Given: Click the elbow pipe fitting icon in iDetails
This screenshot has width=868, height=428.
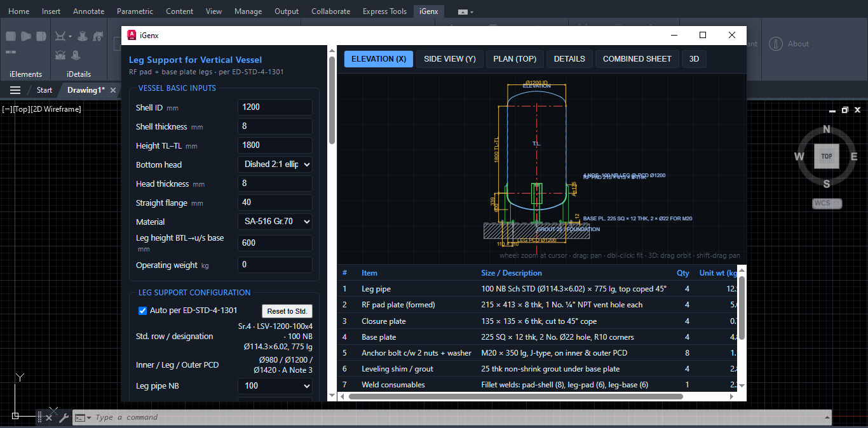Looking at the screenshot, I should point(98,36).
